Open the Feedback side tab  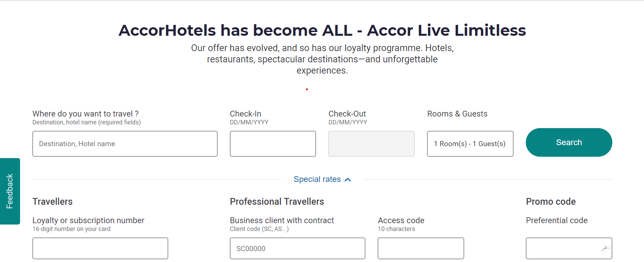pos(10,191)
